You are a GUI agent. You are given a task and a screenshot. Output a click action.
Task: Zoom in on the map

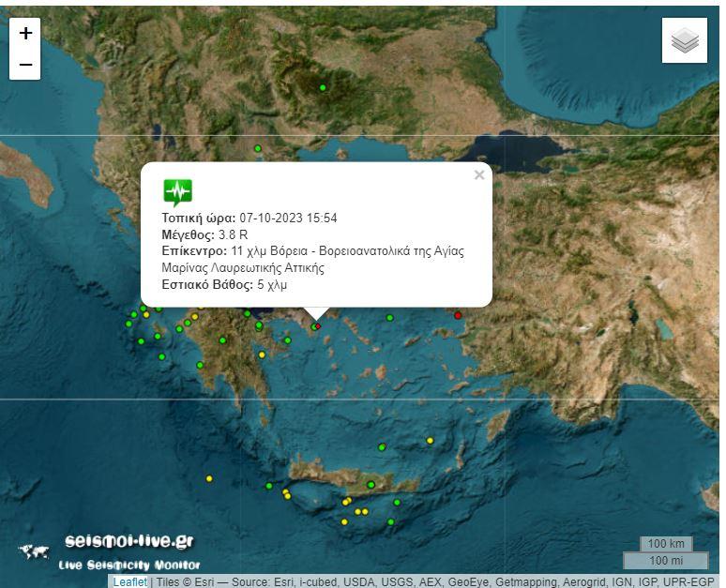tap(25, 33)
